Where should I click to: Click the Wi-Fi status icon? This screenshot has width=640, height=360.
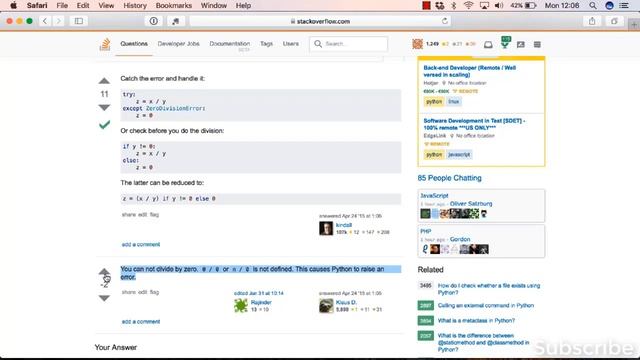469,6
